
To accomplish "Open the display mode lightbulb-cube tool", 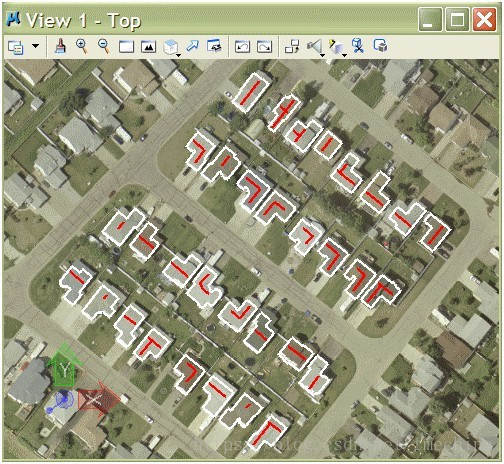I will (337, 47).
